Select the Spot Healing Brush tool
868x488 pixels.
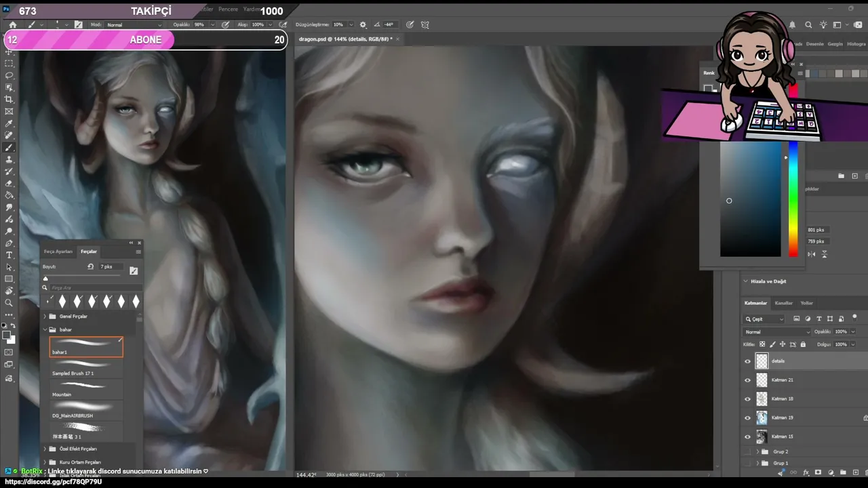9,136
